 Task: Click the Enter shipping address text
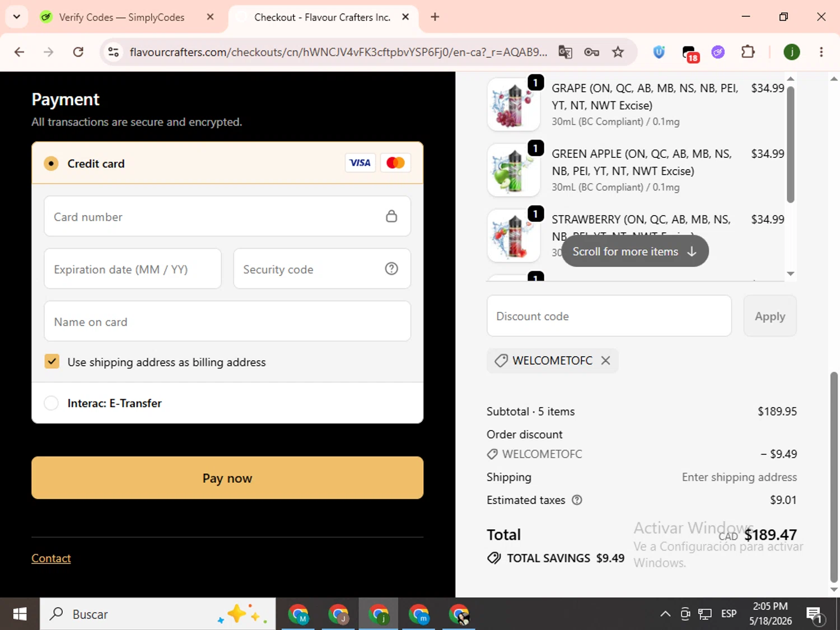click(739, 477)
